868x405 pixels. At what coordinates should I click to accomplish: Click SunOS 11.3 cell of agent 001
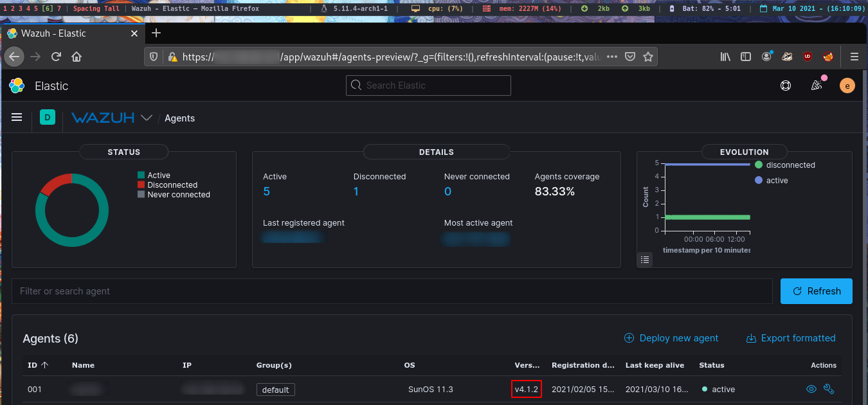click(x=431, y=390)
